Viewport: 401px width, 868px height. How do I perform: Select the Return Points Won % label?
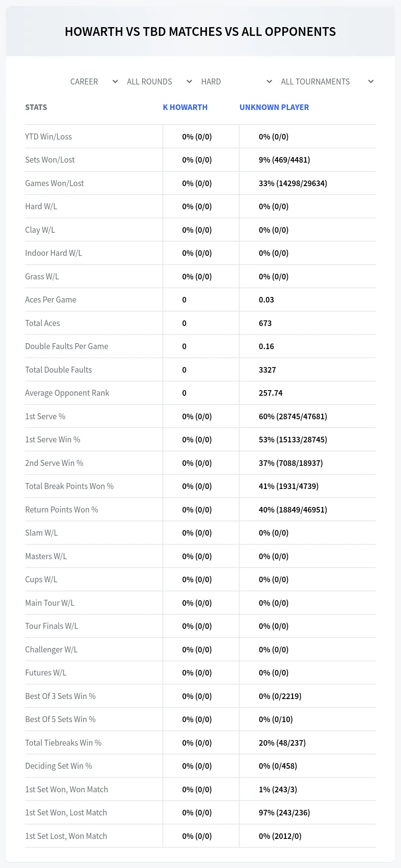click(62, 510)
